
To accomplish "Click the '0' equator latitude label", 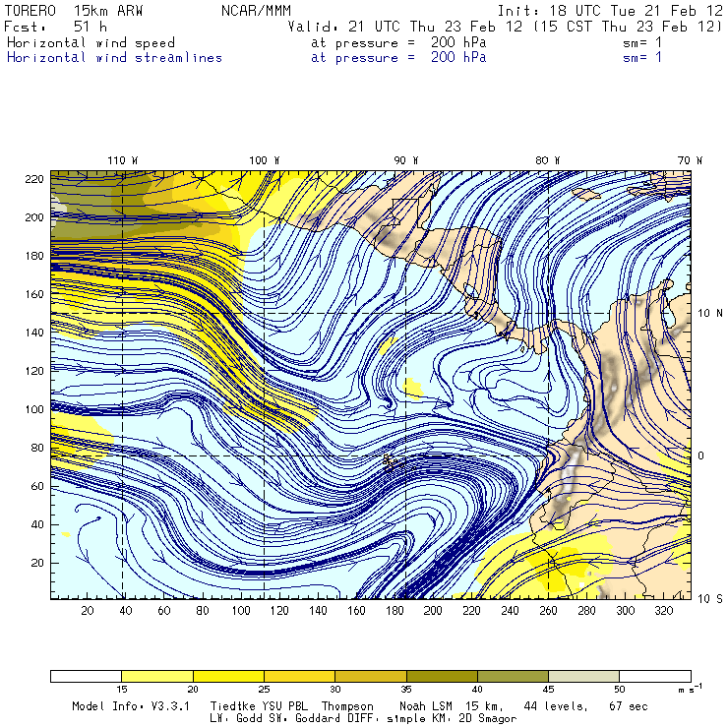I will 701,455.
